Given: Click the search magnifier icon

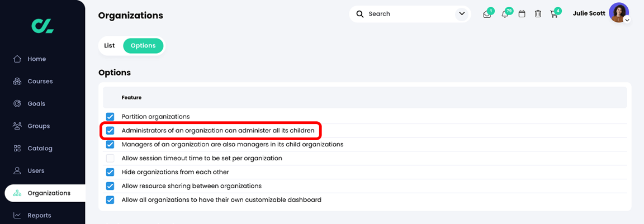Looking at the screenshot, I should (360, 14).
